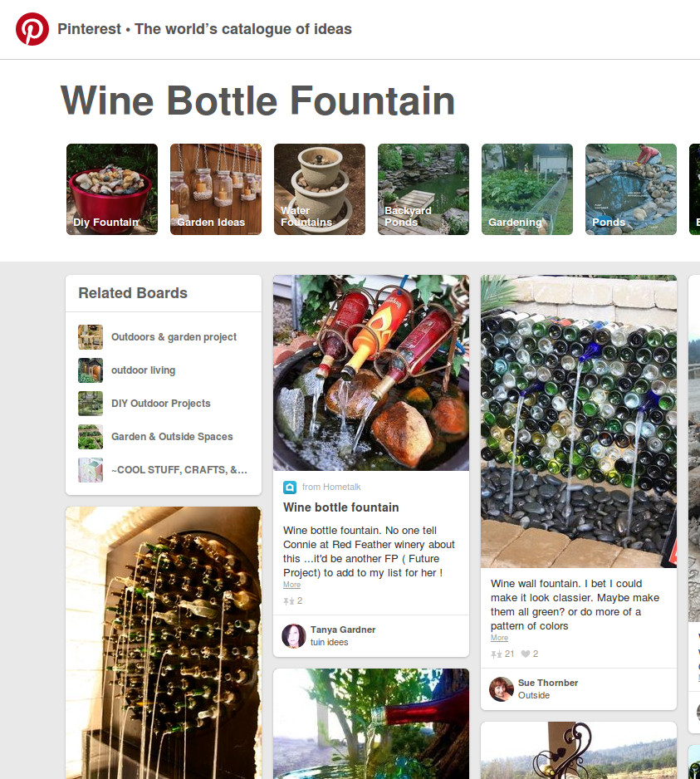
Task: Open Tanya Gardner's profile avatar
Action: pyautogui.click(x=294, y=636)
